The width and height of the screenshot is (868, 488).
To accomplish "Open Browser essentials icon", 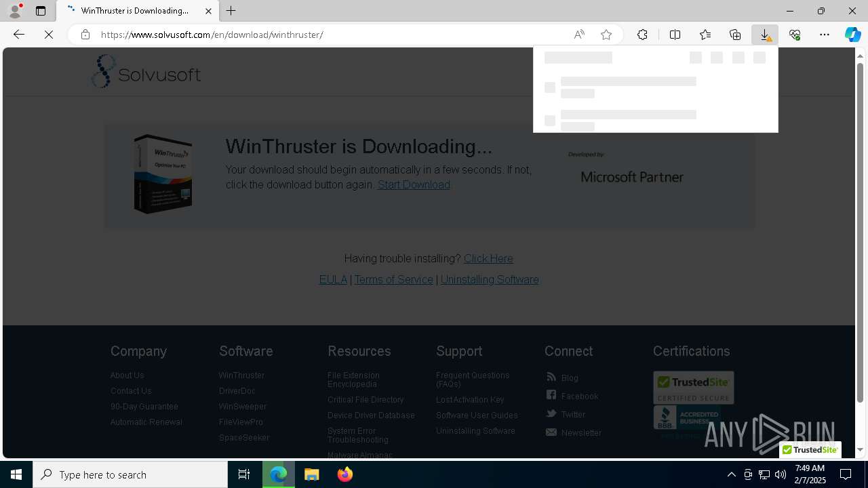I will [795, 35].
